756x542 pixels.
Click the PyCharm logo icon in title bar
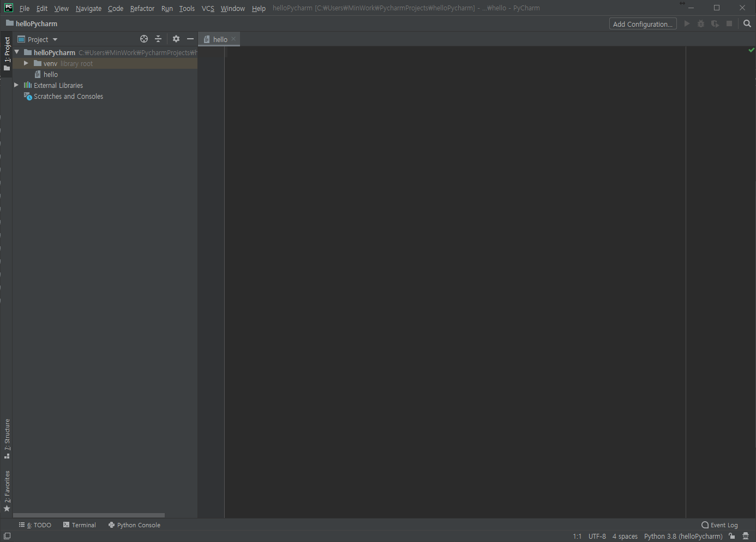9,8
